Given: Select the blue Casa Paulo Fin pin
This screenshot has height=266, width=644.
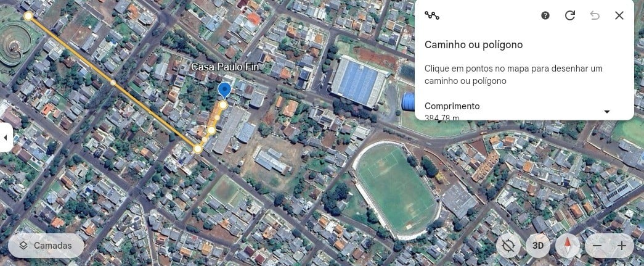Looking at the screenshot, I should click(x=224, y=90).
